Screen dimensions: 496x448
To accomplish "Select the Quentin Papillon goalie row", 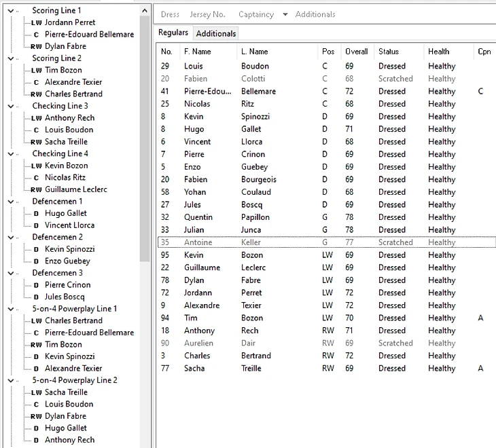I will tap(326, 217).
